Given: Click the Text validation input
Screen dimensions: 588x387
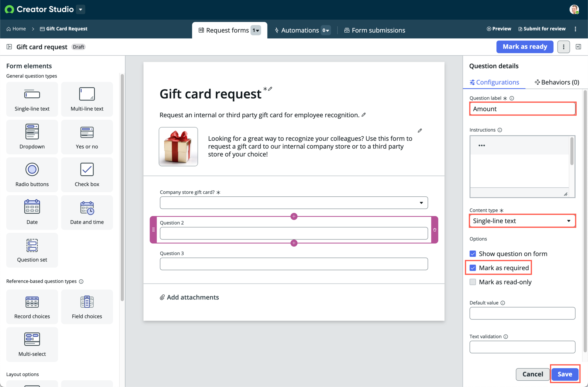Looking at the screenshot, I should [x=522, y=347].
